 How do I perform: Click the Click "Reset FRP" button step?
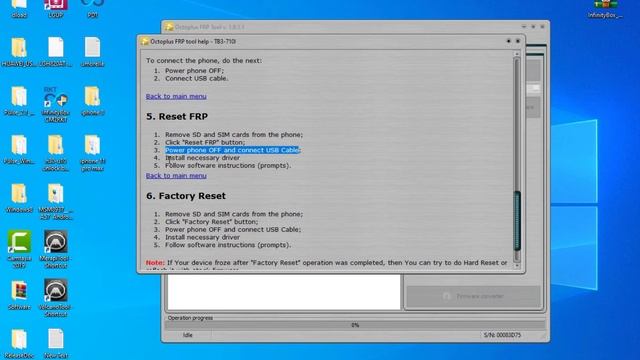pos(205,142)
